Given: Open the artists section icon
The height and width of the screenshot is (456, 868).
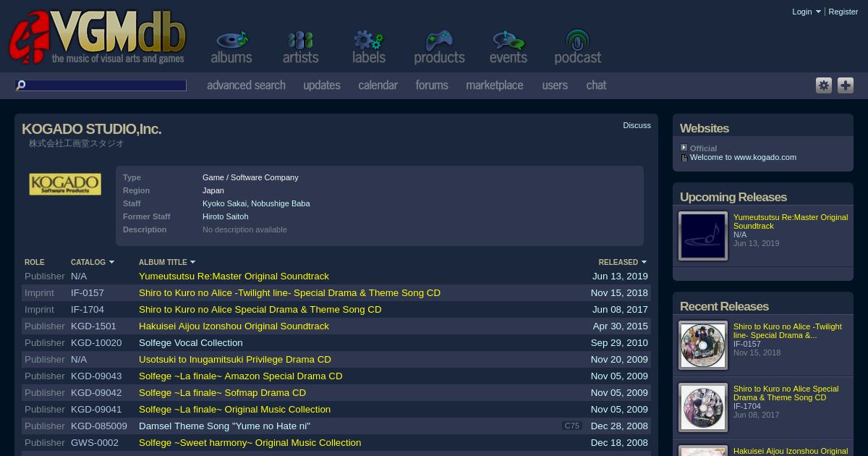Looking at the screenshot, I should coord(300,47).
